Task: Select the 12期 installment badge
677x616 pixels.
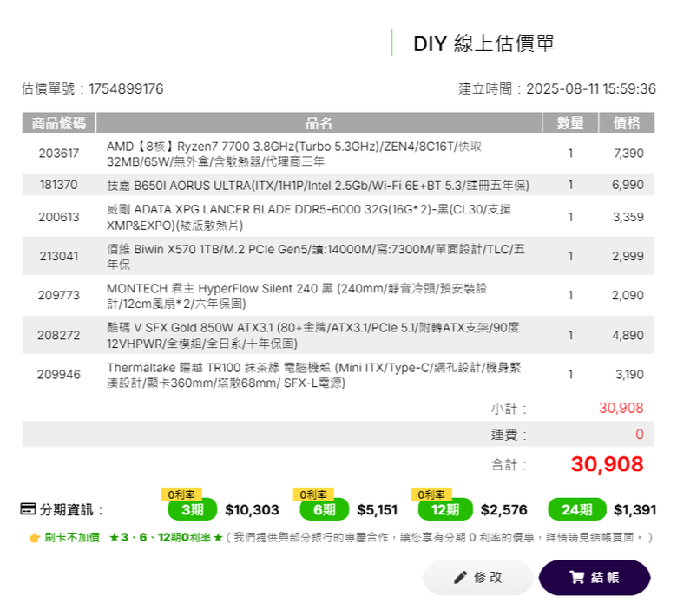Action: point(445,509)
